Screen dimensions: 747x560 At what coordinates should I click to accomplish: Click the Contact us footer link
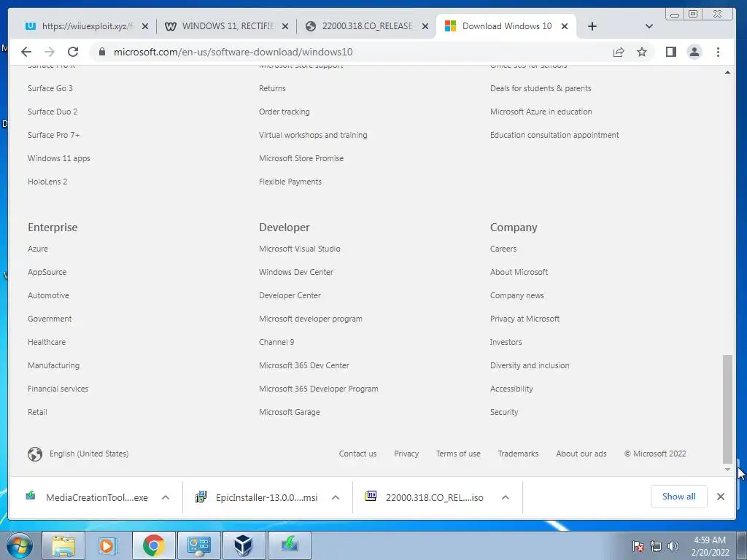(357, 454)
